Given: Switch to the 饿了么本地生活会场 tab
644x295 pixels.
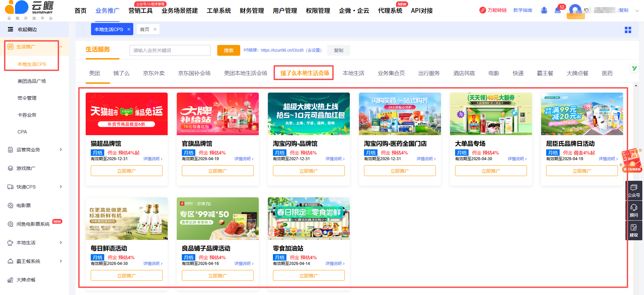Looking at the screenshot, I should 304,73.
